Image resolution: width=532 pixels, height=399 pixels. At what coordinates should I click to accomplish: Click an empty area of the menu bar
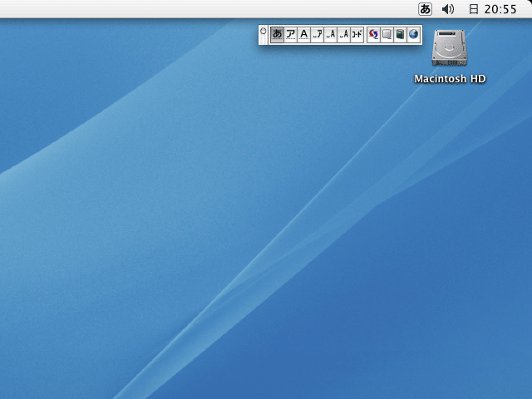pos(208,9)
